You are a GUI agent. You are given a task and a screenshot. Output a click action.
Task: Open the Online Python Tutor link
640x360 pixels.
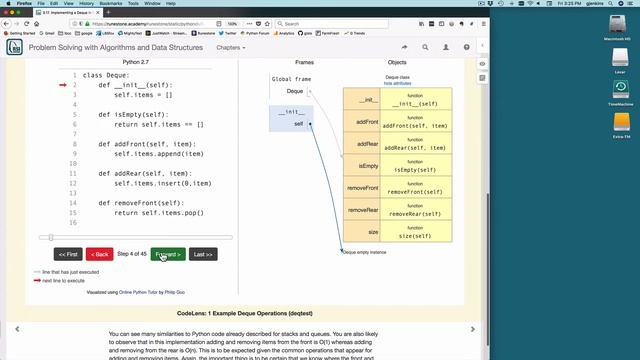(x=138, y=292)
